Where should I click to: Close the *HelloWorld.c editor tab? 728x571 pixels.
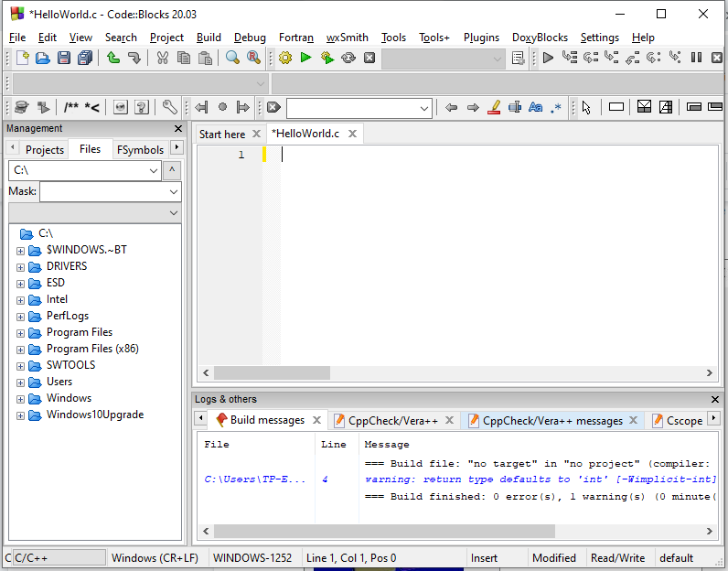pos(352,134)
